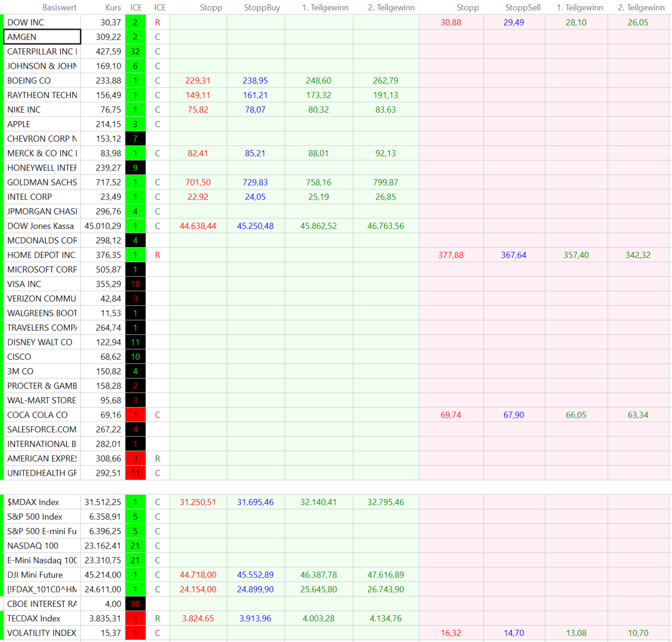
Task: Click the DOW INC red R signal
Action: 157,22
